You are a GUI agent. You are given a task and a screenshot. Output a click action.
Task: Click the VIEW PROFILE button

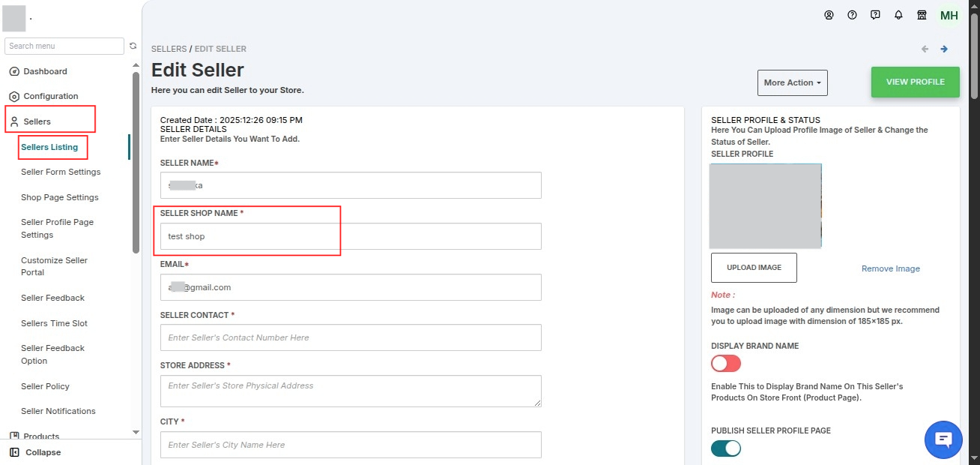[915, 82]
